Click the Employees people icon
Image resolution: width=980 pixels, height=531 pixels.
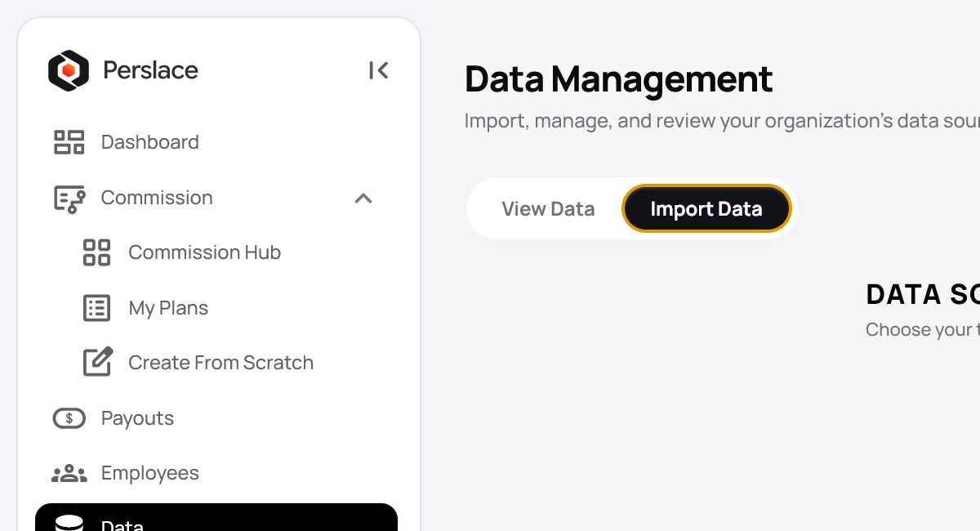coord(69,473)
